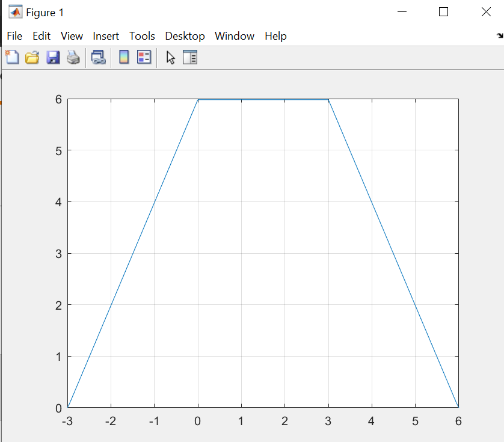Open the Property Inspector icon
This screenshot has width=504, height=442.
[190, 57]
